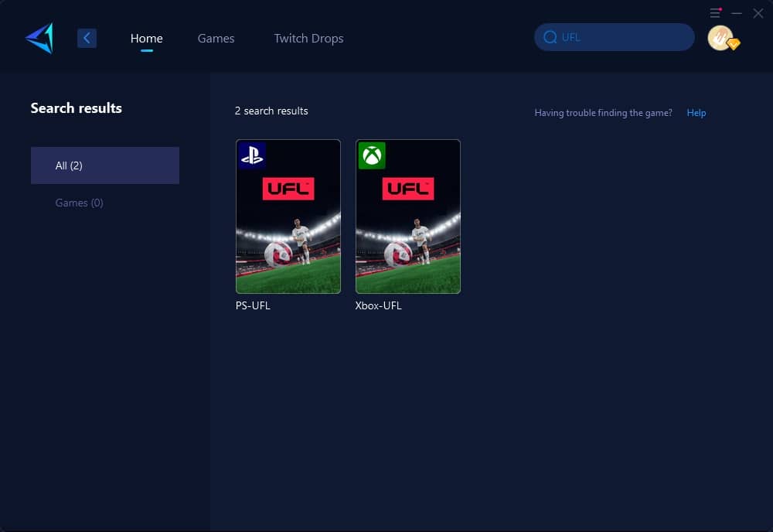Open your profile via the avatar icon
Screen dimensions: 773x532
point(720,36)
